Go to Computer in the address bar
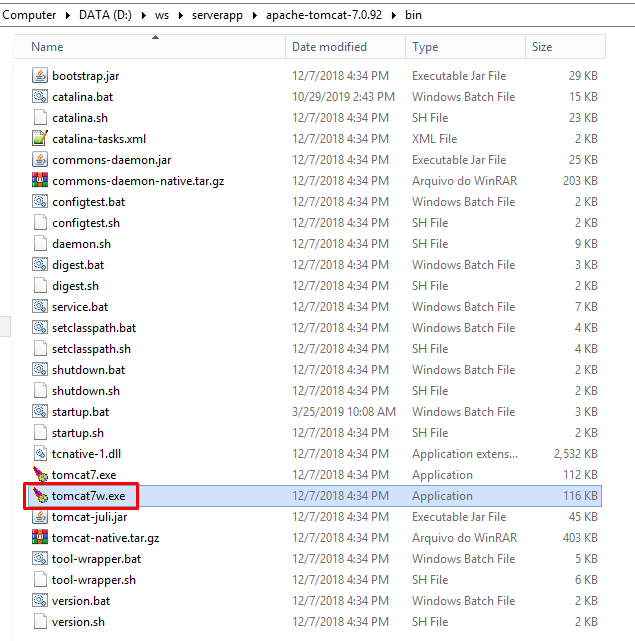 tap(29, 15)
